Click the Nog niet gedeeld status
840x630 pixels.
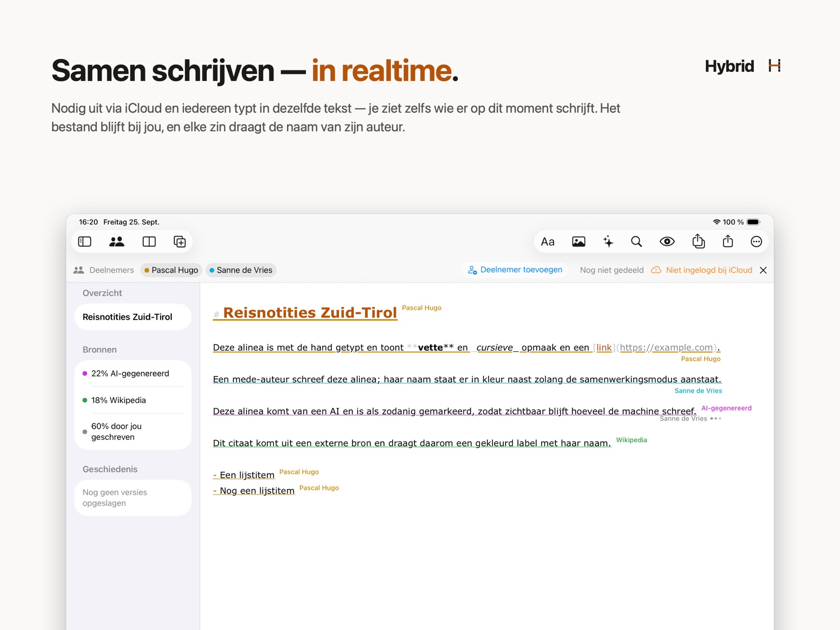point(612,270)
